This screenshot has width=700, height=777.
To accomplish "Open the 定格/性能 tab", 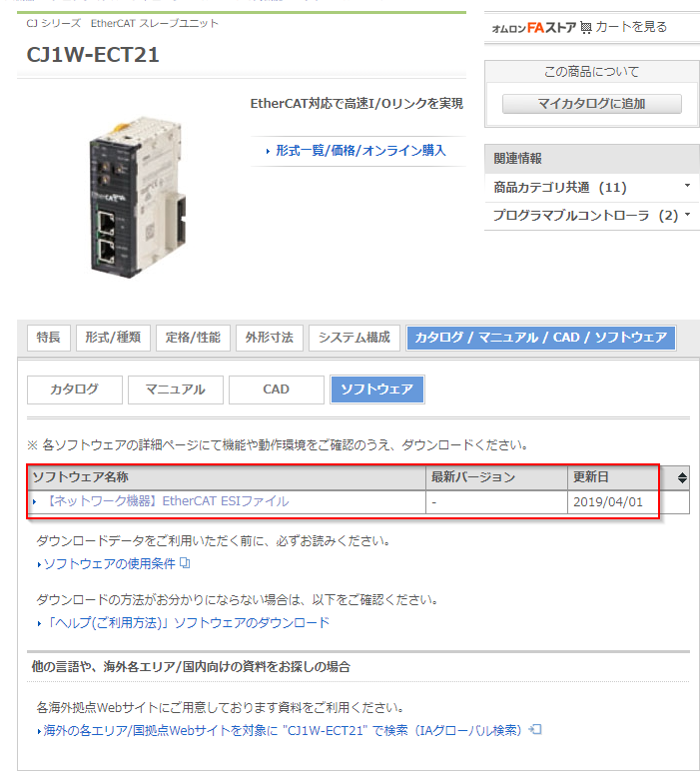I will coord(193,338).
